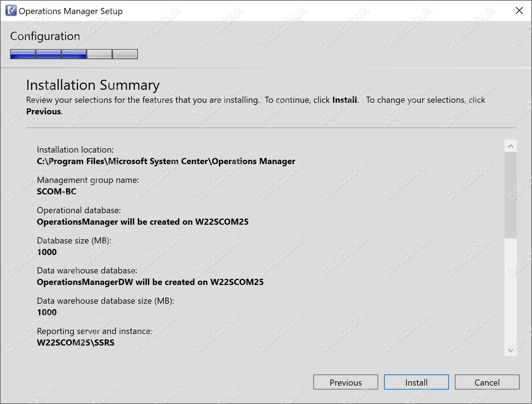The width and height of the screenshot is (532, 404).
Task: Select management group name SCOM-BC
Action: click(57, 192)
